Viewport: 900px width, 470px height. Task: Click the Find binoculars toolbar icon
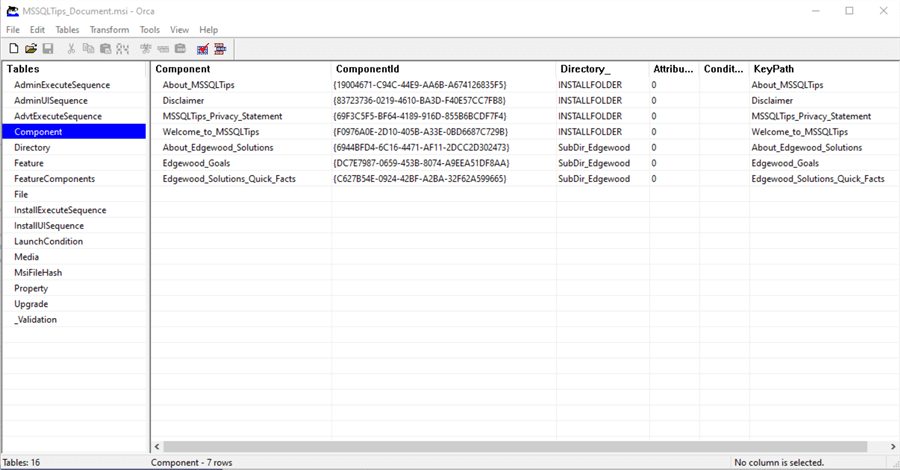tap(123, 49)
